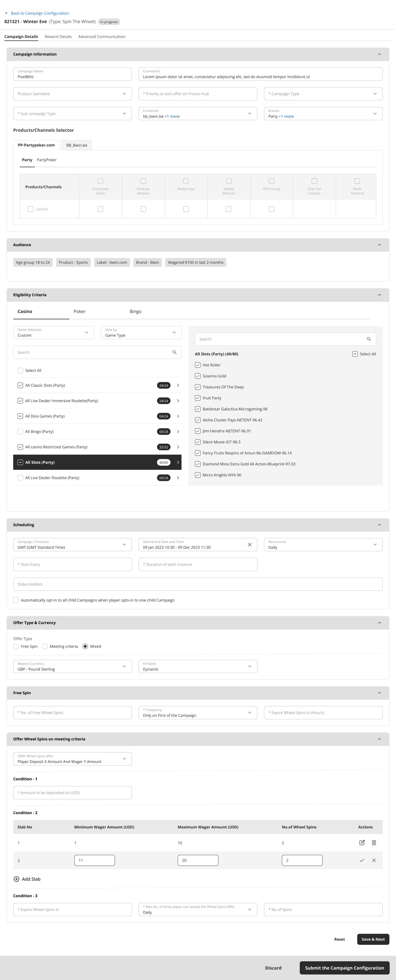The width and height of the screenshot is (396, 980).
Task: Enable automatic opt-in to all child campaigns
Action: (16, 600)
